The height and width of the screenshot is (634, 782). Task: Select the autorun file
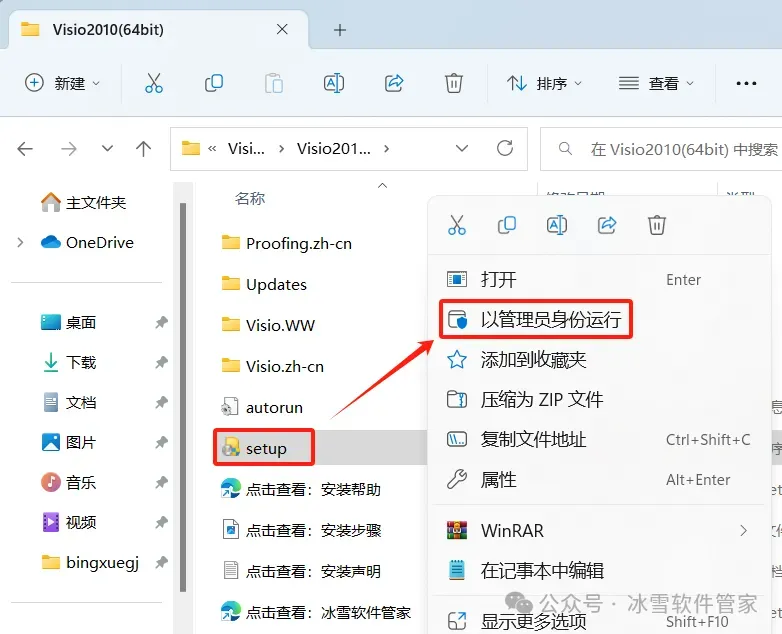point(262,407)
